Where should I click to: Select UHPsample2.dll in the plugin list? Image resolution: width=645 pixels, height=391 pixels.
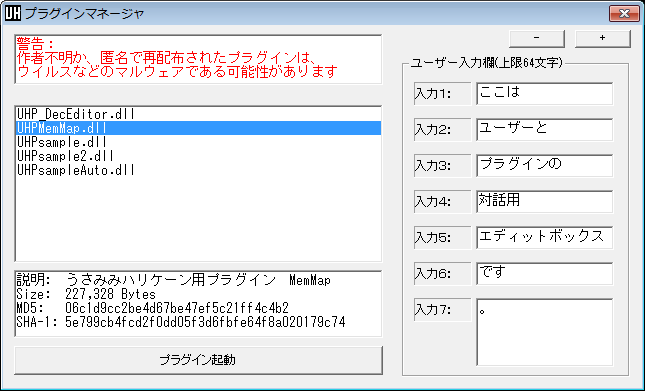[198, 156]
